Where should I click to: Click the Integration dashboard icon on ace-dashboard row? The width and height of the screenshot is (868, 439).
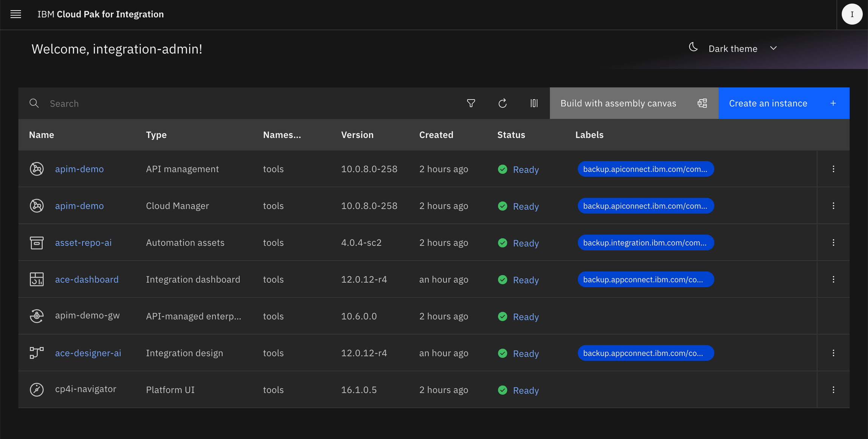37,279
